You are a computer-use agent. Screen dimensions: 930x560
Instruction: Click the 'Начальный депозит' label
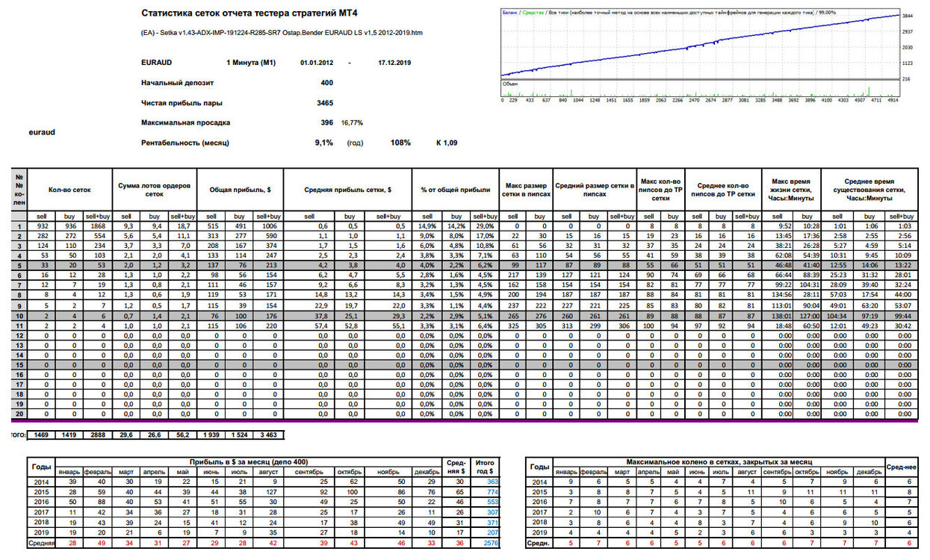pos(177,83)
